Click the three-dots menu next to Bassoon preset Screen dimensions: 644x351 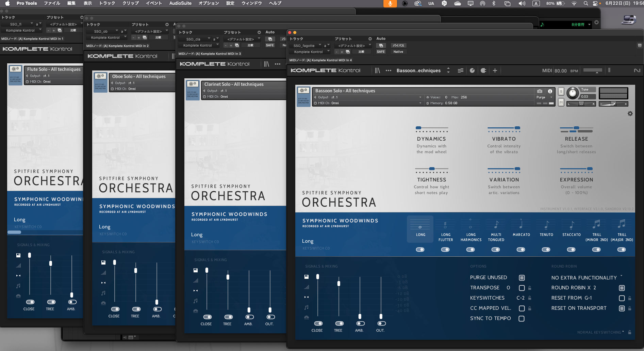point(389,70)
